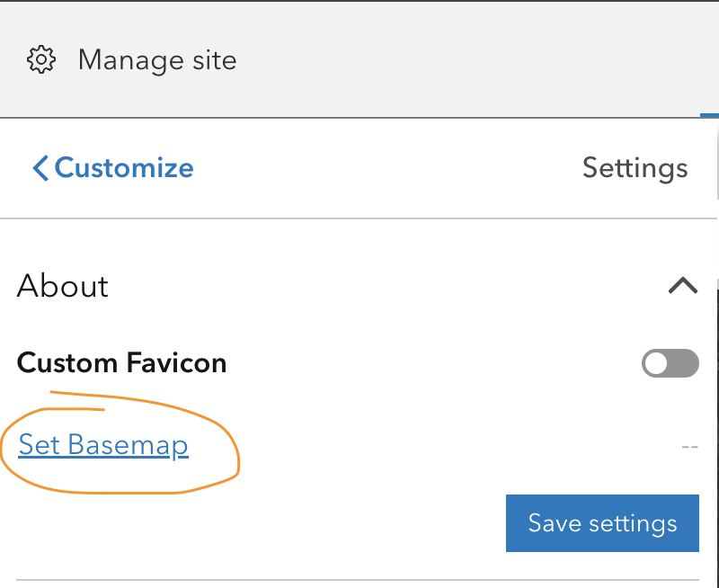This screenshot has height=588, width=719.
Task: Click the About section heading
Action: (x=62, y=286)
